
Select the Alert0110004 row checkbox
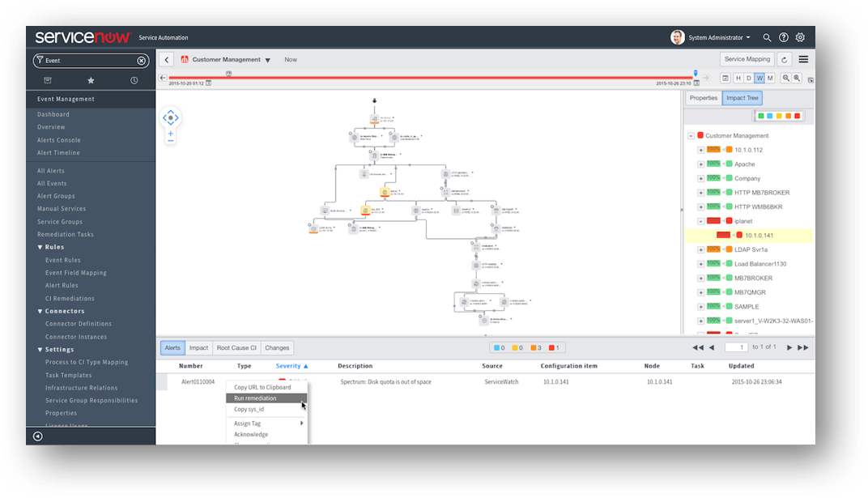coord(162,382)
